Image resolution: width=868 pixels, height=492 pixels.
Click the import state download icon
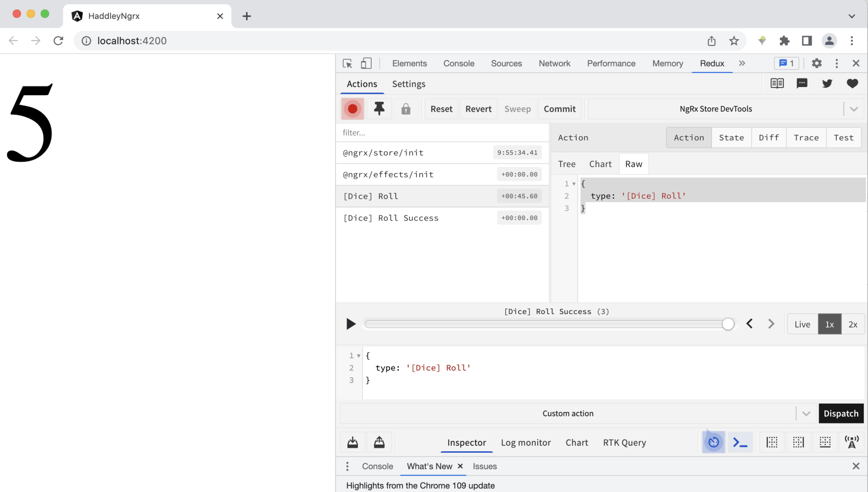point(353,442)
